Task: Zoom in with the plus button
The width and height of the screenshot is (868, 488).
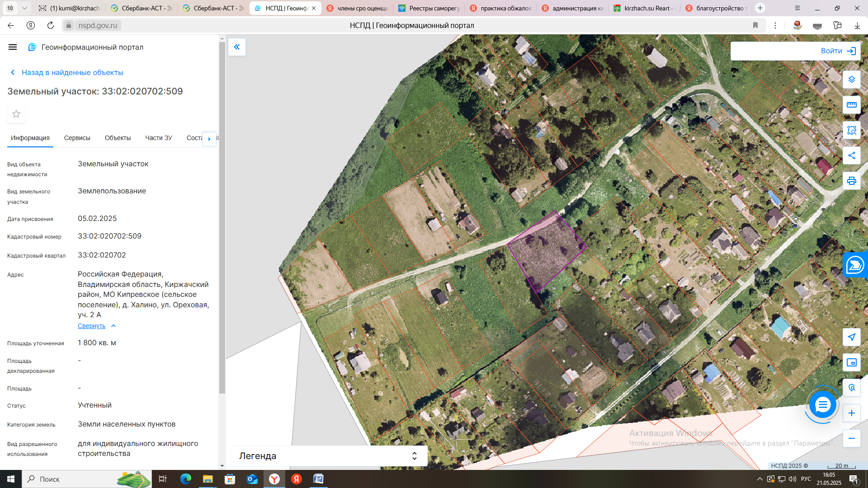Action: [x=851, y=413]
